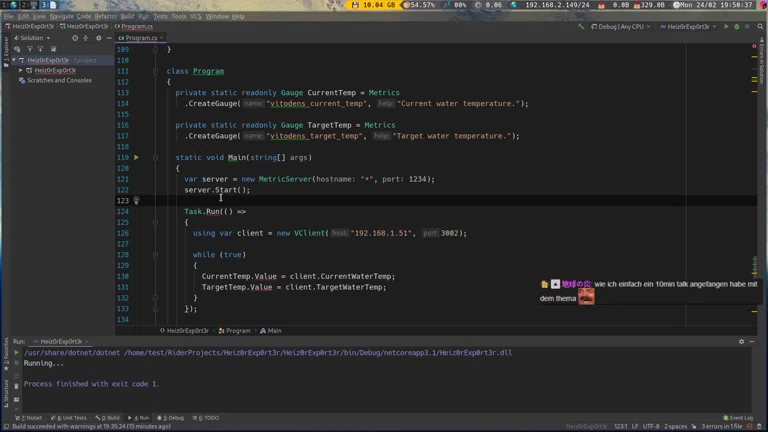The height and width of the screenshot is (432, 768).
Task: Close the Program.cs editor tab
Action: coord(162,38)
